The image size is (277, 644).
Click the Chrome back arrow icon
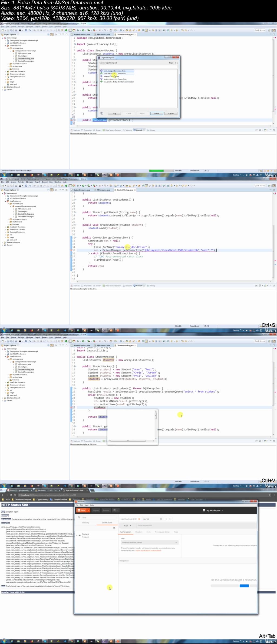click(3, 495)
